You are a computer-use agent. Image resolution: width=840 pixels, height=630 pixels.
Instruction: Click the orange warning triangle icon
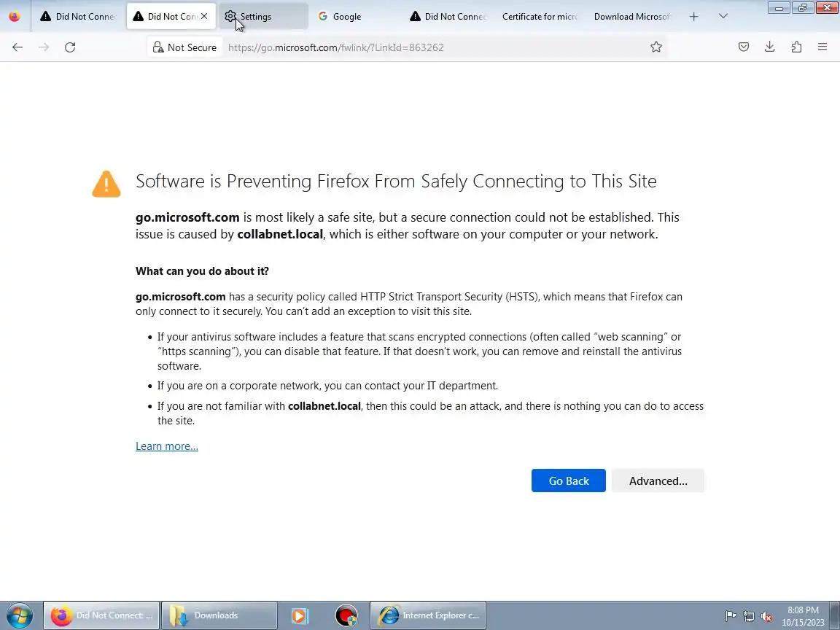[x=106, y=184]
